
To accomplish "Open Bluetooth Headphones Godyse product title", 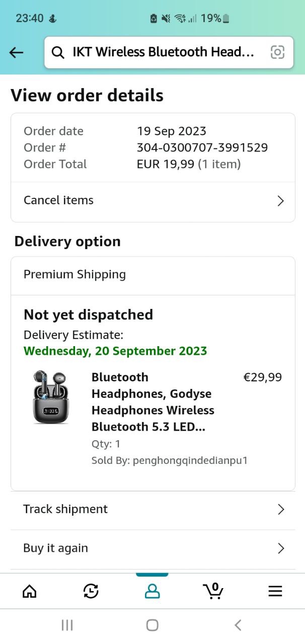I will 153,401.
